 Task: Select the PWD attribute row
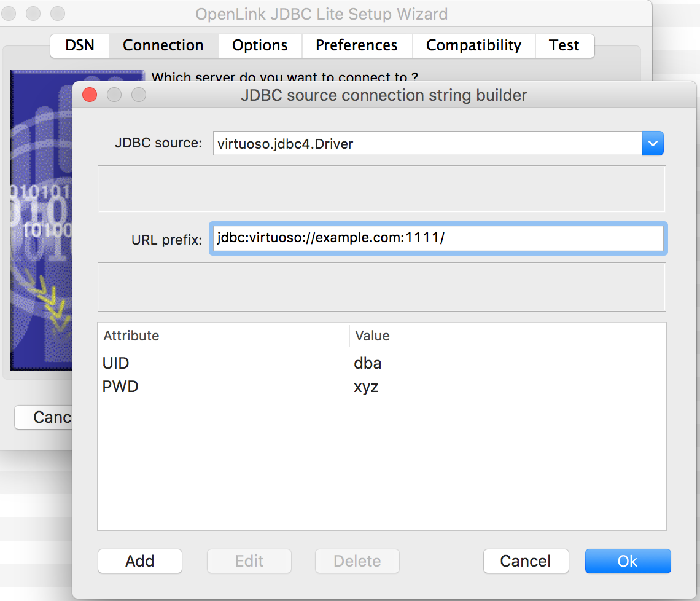pos(382,387)
